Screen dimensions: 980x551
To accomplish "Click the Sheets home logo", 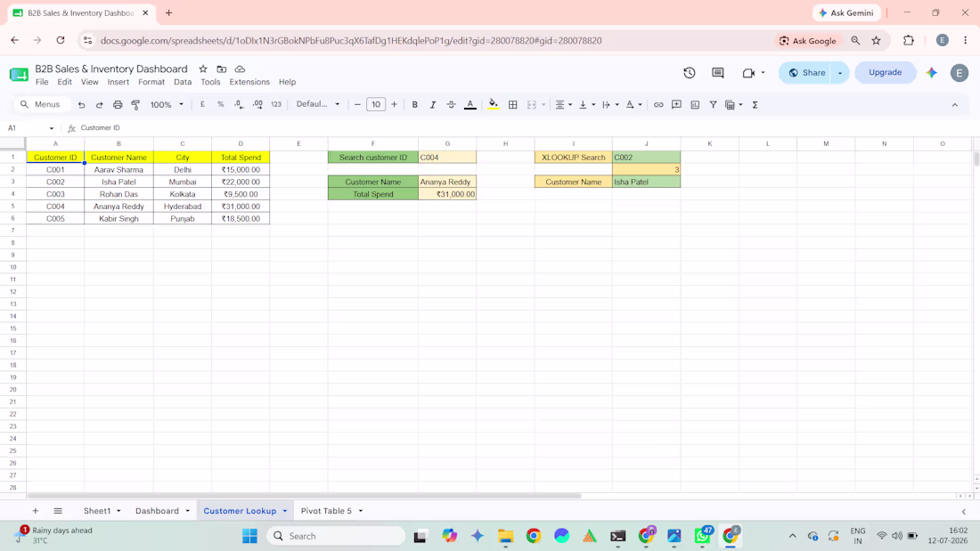I will pyautogui.click(x=19, y=75).
